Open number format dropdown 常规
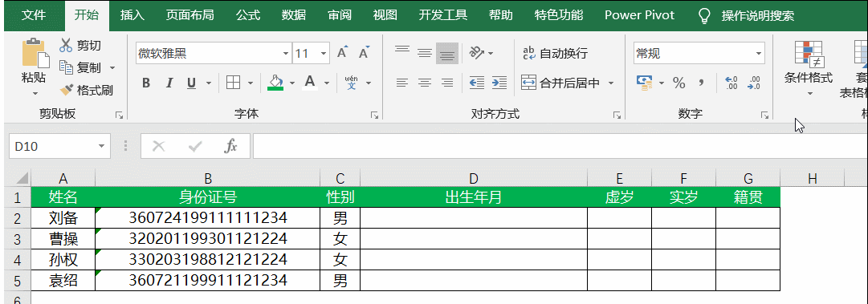This screenshot has height=304, width=868. tap(758, 54)
